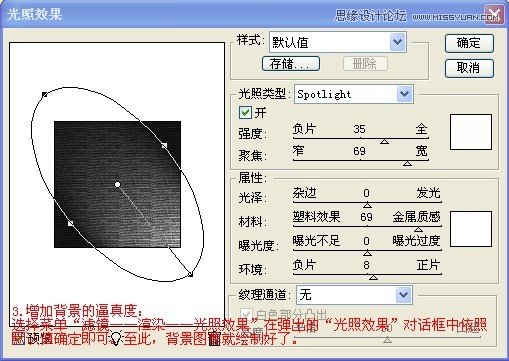Screen dimensions: 509x361
Task: Click the 存储... save style button
Action: tap(291, 63)
